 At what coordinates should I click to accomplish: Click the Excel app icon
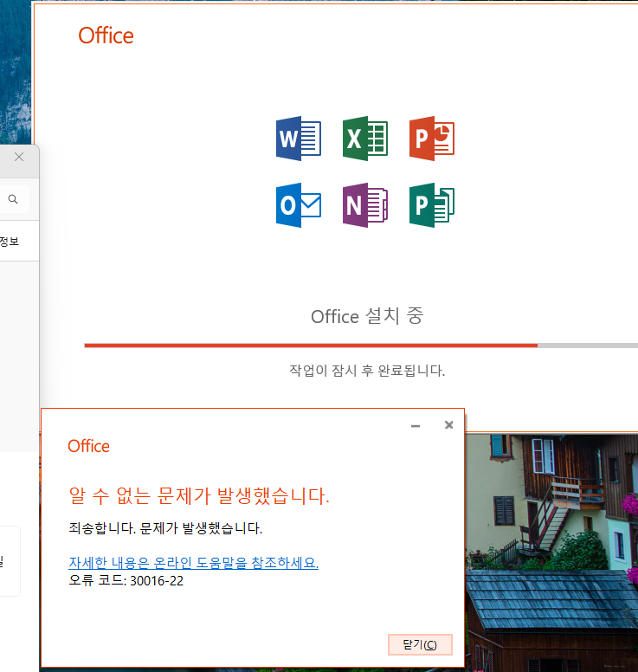click(365, 139)
